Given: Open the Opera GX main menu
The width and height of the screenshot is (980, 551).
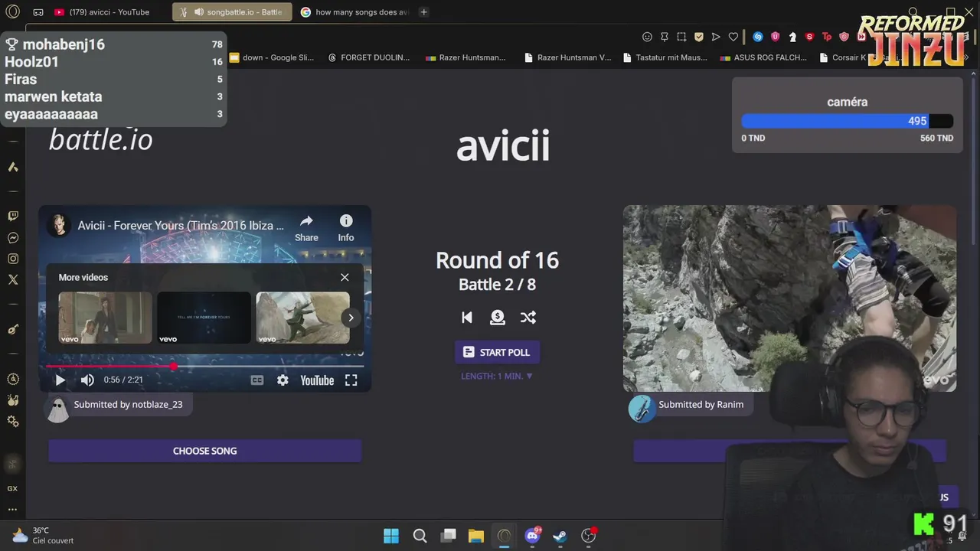Looking at the screenshot, I should click(12, 11).
